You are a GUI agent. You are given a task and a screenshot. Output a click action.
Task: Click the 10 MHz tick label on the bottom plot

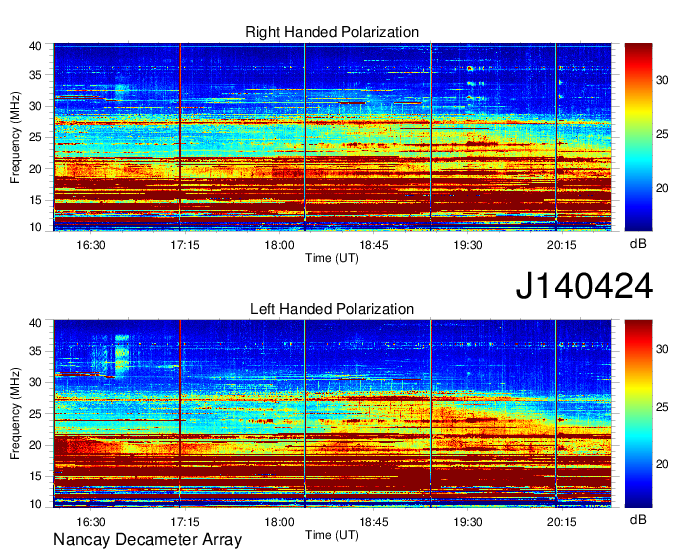pos(35,504)
